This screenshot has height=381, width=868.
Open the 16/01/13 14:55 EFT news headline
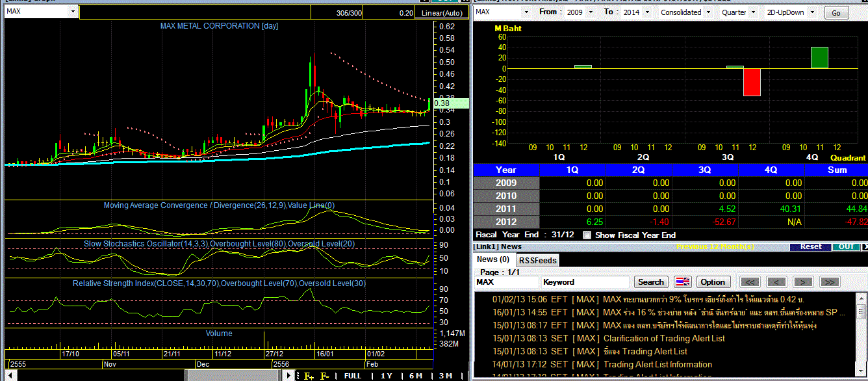coord(669,312)
